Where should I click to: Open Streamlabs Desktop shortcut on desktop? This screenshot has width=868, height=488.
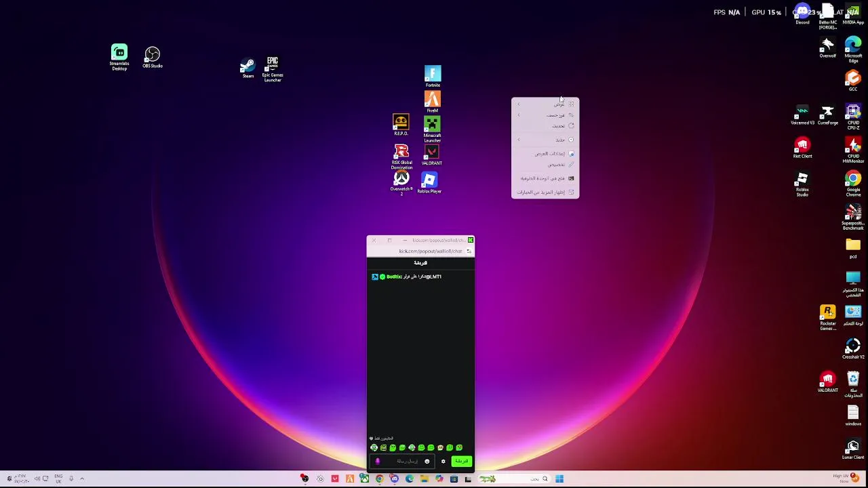pyautogui.click(x=119, y=58)
